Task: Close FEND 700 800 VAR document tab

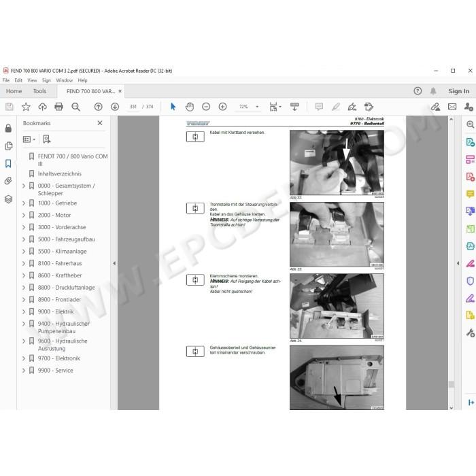Action: pos(120,91)
